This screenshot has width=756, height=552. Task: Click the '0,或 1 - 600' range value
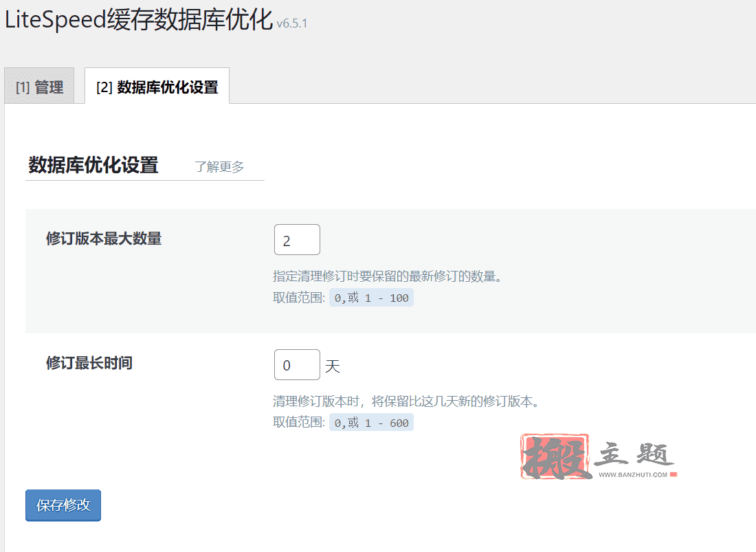tap(371, 422)
